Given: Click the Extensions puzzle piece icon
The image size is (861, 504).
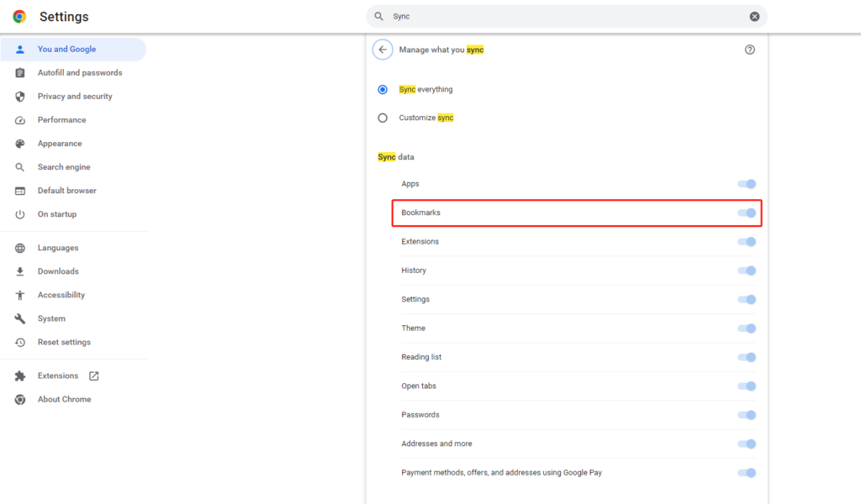Looking at the screenshot, I should [x=20, y=375].
